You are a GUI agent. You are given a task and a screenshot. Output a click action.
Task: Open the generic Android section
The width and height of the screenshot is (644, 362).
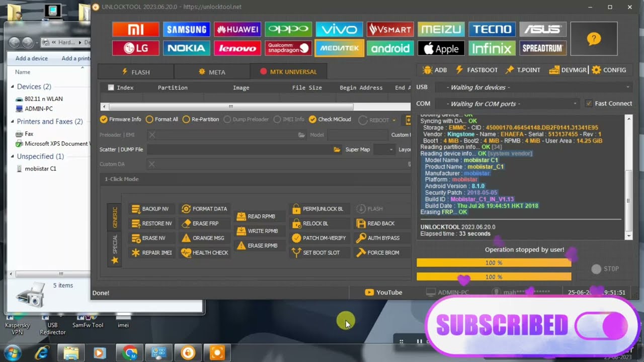pyautogui.click(x=390, y=48)
